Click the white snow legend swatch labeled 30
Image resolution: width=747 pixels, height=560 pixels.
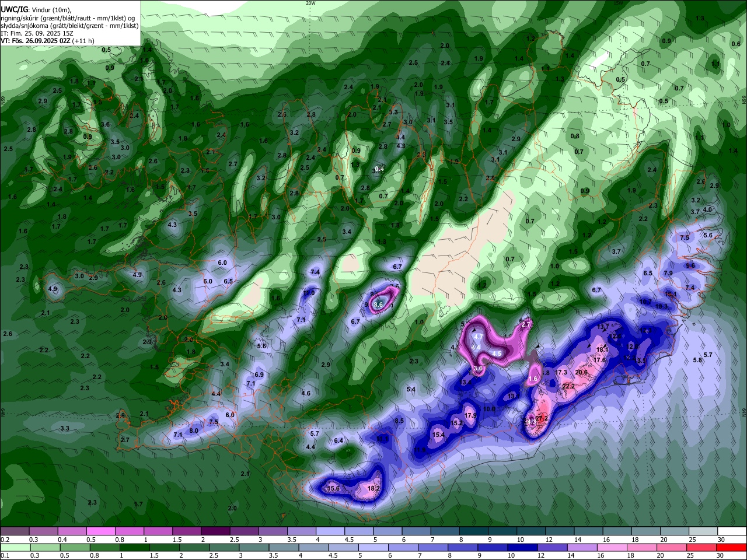[732, 531]
